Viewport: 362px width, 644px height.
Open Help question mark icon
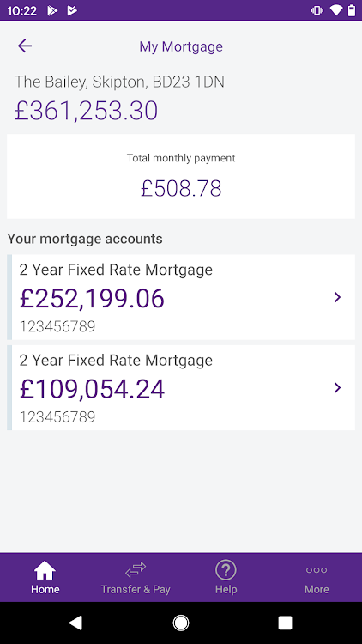click(226, 570)
